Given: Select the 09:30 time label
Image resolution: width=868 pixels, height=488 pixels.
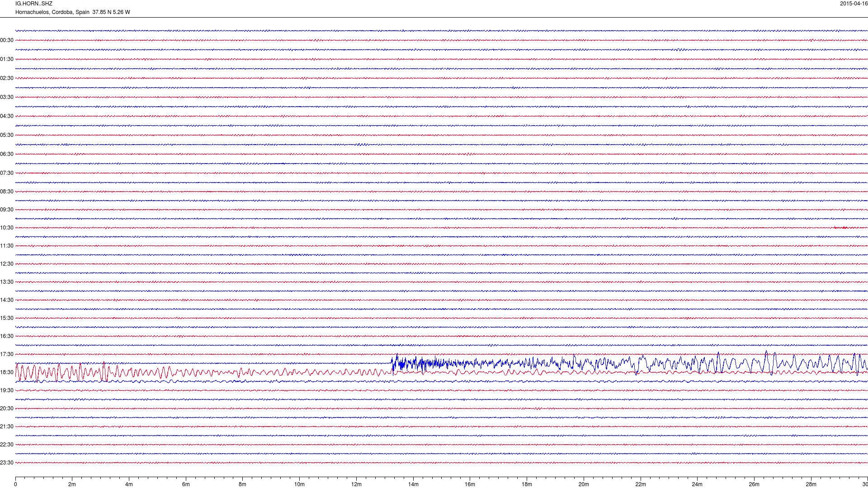Looking at the screenshot, I should 7,210.
